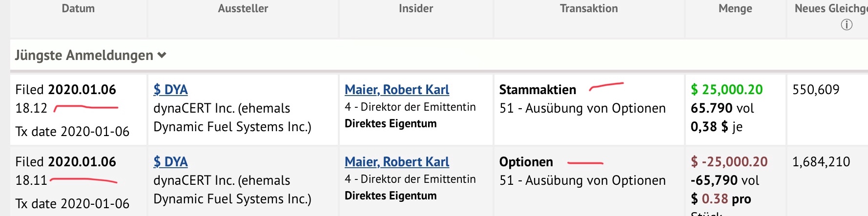The image size is (868, 216).
Task: Sort by the Datum column header
Action: 78,9
